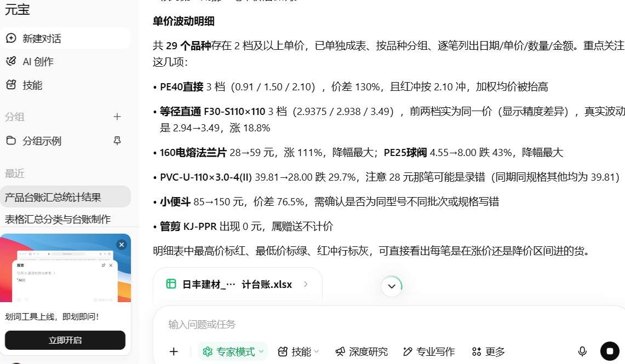This screenshot has width=625, height=364.
Task: Enable 专业写作 mode
Action: [x=429, y=351]
